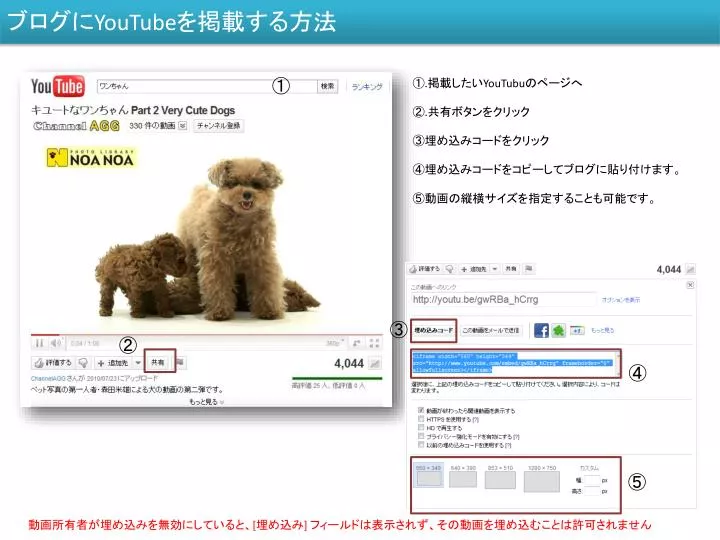
Task: Click 追加先 in the share panel screenshot
Action: (474, 269)
